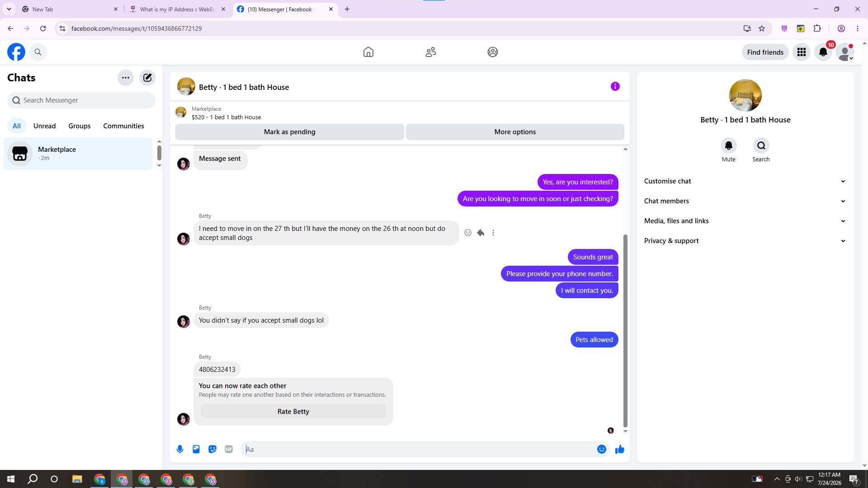The height and width of the screenshot is (488, 868).
Task: Click the phone number 4806232413 message
Action: [x=217, y=370]
